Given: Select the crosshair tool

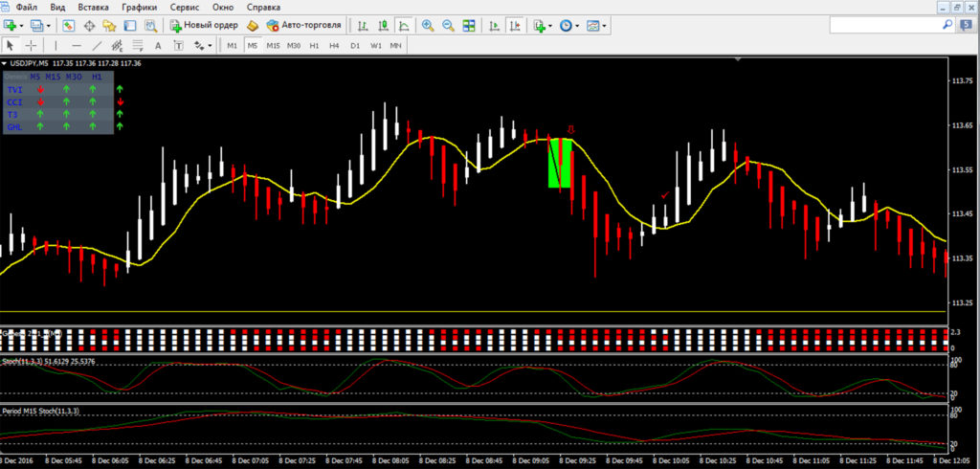Looking at the screenshot, I should point(31,46).
